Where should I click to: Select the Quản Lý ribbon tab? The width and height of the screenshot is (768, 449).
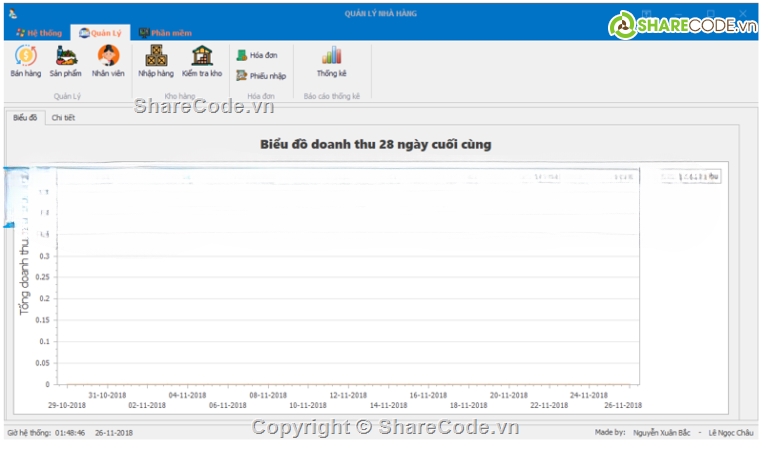tap(100, 33)
